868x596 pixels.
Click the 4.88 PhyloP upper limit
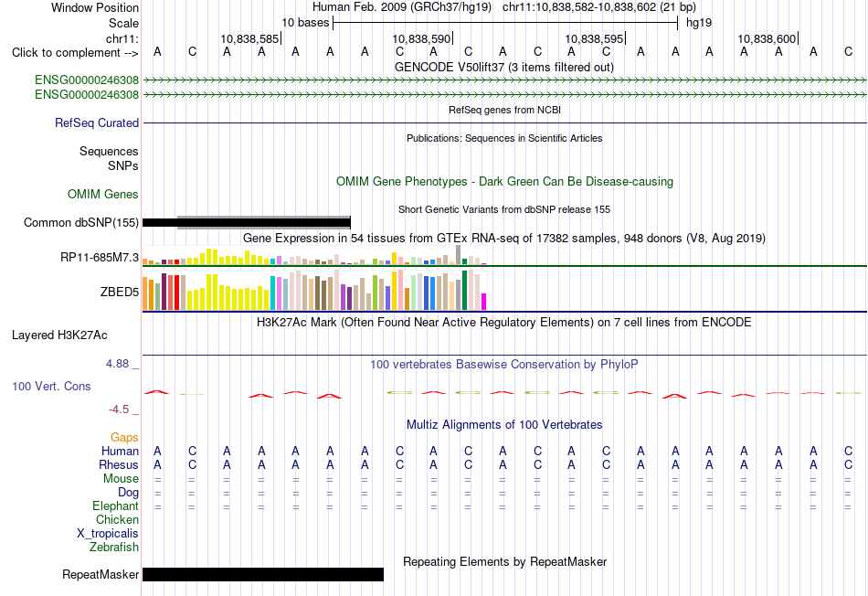[x=117, y=364]
